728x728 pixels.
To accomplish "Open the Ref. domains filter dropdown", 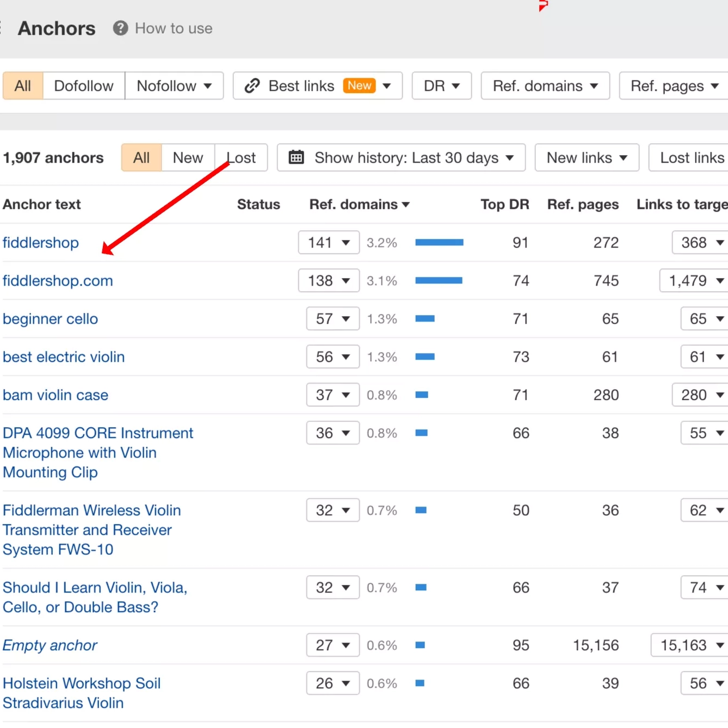I will tap(545, 86).
